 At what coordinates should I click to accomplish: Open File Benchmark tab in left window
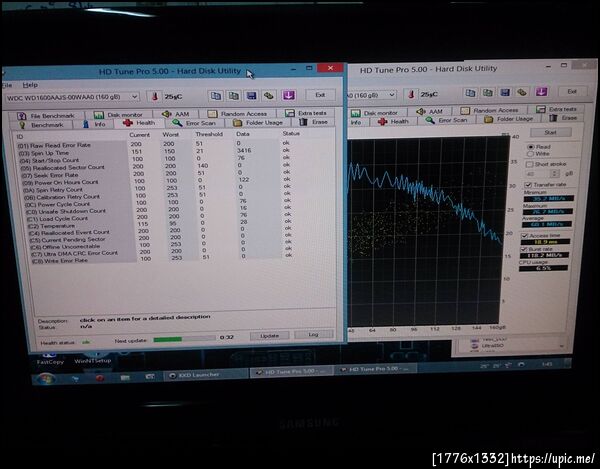pyautogui.click(x=46, y=116)
